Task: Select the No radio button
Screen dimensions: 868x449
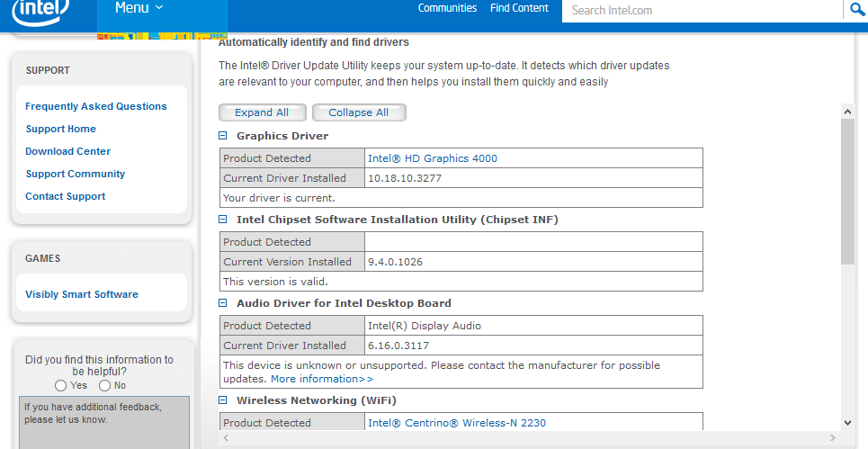Action: pos(104,385)
